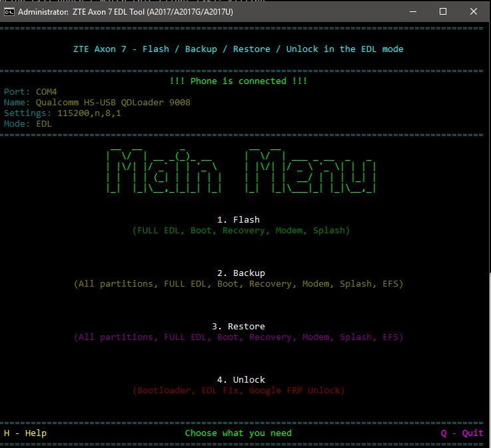The height and width of the screenshot is (448, 491).
Task: Maximize the EDL Tool window
Action: (x=443, y=11)
